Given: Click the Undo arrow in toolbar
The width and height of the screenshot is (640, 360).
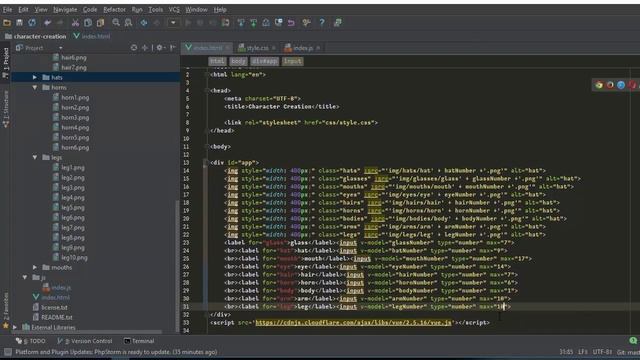Looking at the screenshot, I should 47,23.
